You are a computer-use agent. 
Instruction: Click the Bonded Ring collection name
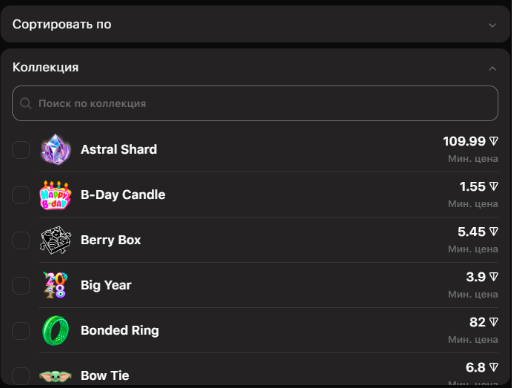120,331
